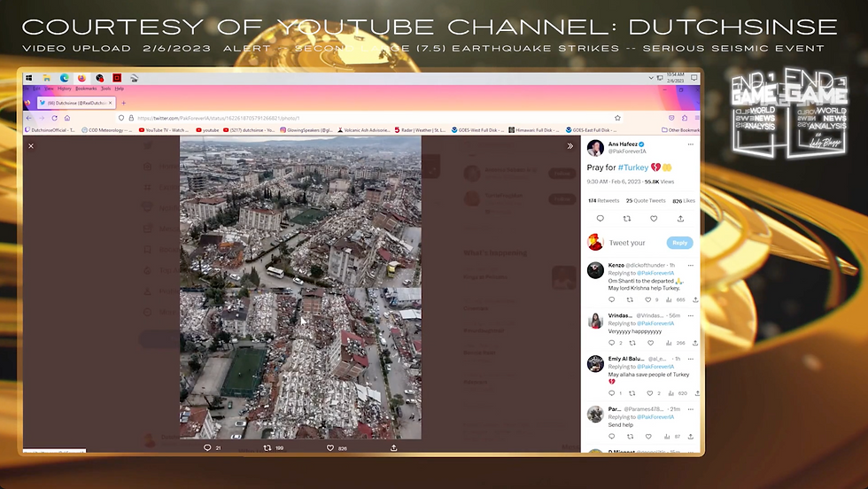Retweet Kenzo's reply

(630, 299)
